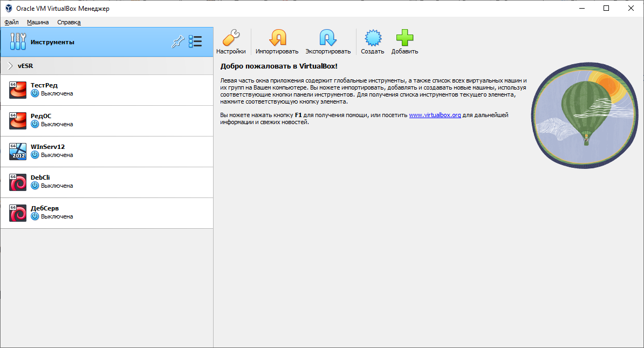Image resolution: width=644 pixels, height=348 pixels.
Task: Click heading Добро пожаловать в VirtualBox!
Action: coord(279,66)
